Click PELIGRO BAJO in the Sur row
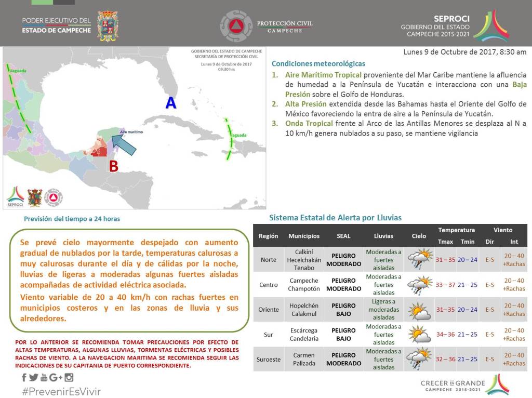 [343, 334]
